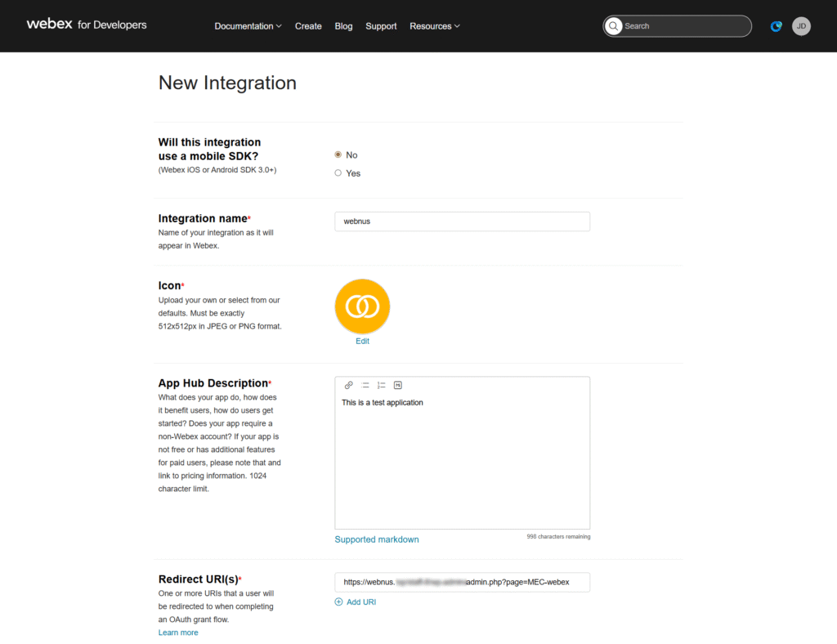Open the Documentation dropdown menu
This screenshot has height=644, width=837.
(244, 25)
